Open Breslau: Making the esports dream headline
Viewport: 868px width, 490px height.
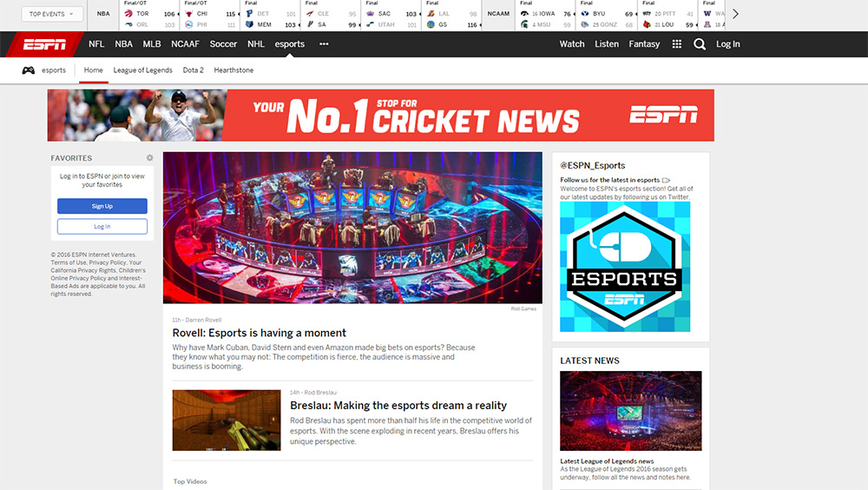(398, 406)
